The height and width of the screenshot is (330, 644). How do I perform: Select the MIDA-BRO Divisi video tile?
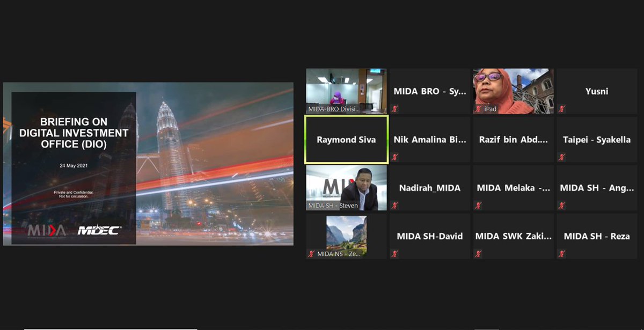tap(346, 91)
